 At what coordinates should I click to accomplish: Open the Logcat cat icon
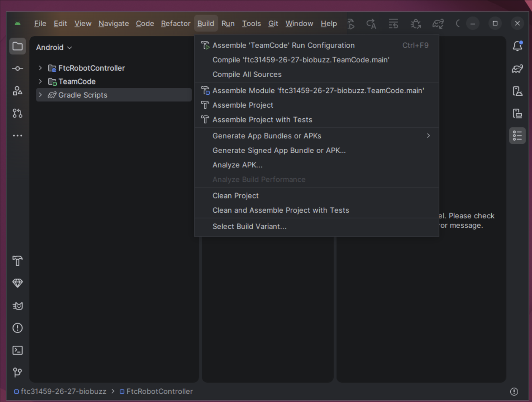click(17, 306)
